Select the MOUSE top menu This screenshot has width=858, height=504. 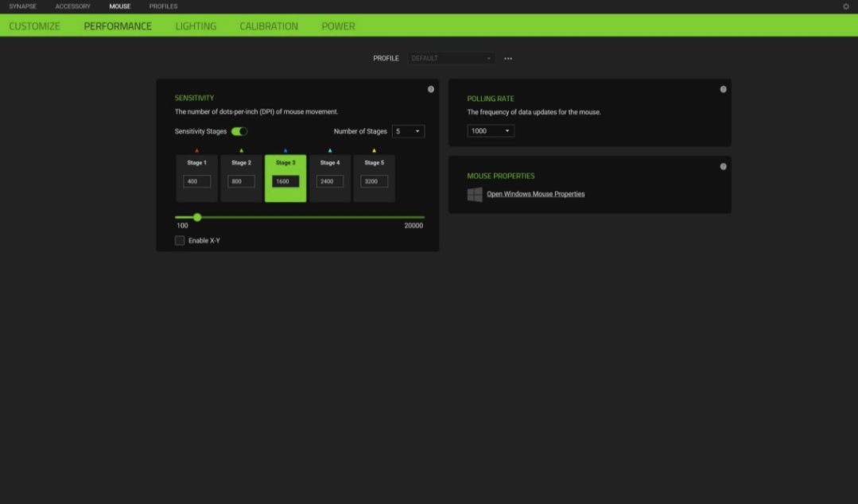120,6
